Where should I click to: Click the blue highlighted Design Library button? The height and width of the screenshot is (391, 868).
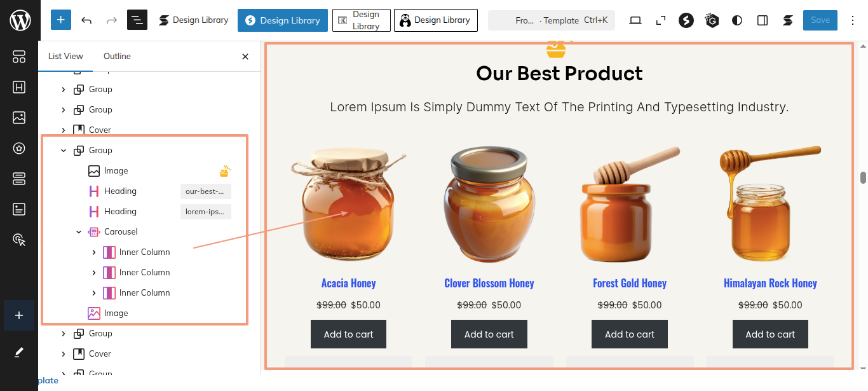pos(283,20)
